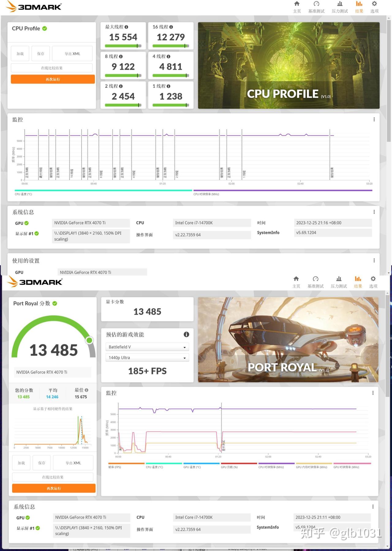This screenshot has width=392, height=551.
Task: Click the info icon beside 16 线程
Action: pos(171,27)
